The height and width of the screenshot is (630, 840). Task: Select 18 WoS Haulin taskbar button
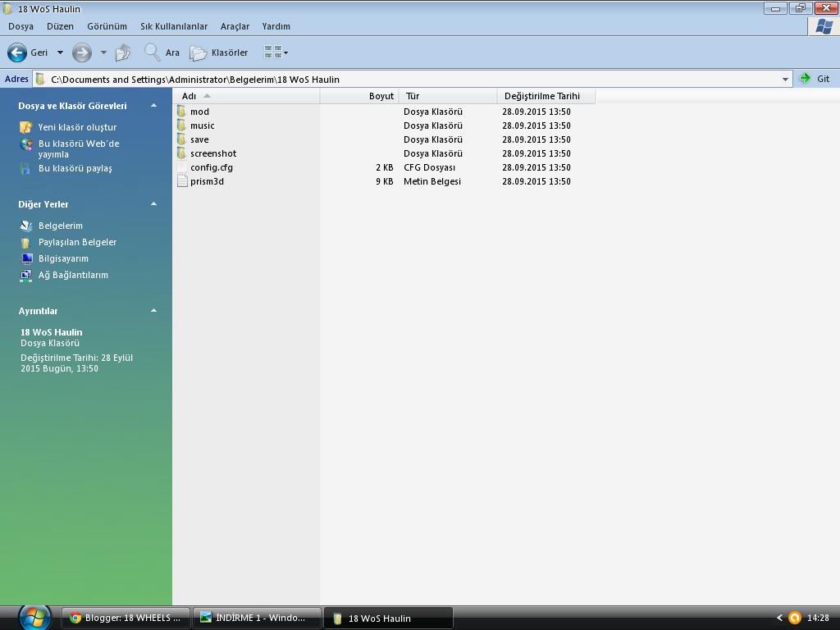[388, 619]
